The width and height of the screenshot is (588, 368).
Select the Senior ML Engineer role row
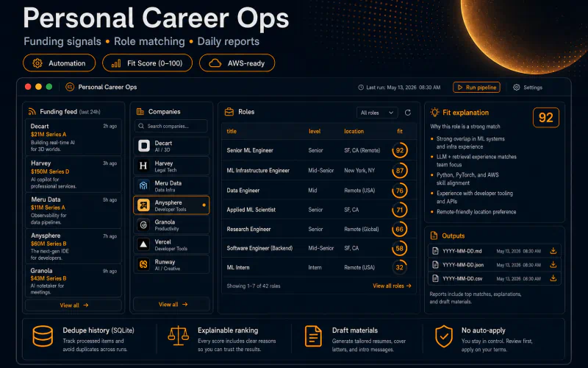click(x=319, y=150)
